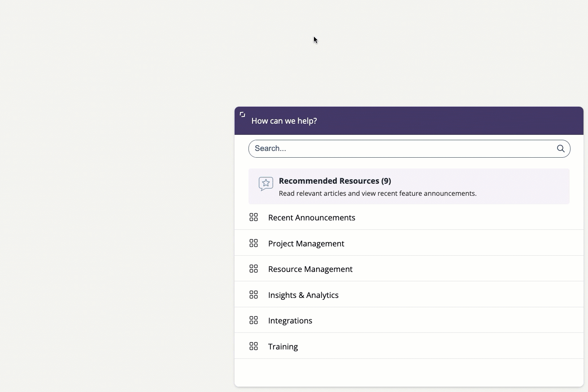The image size is (588, 392).
Task: Click the star speech-bubble Recommended Resources icon
Action: click(266, 184)
